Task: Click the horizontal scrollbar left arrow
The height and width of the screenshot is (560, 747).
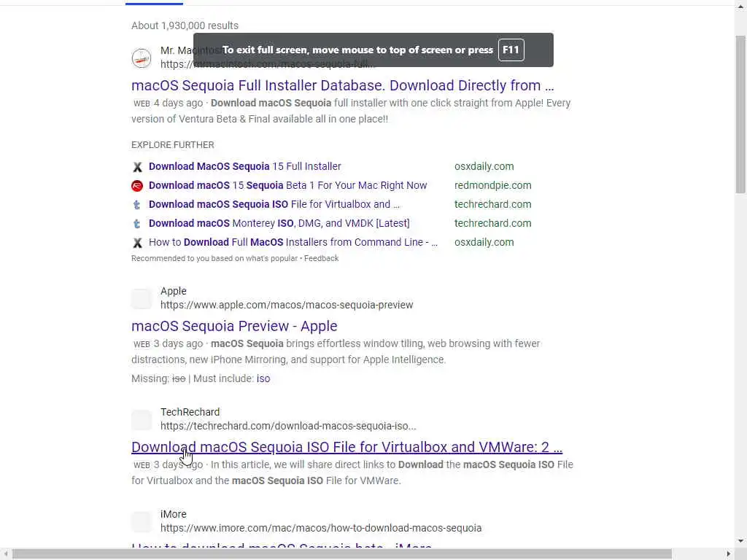Action: click(5, 554)
